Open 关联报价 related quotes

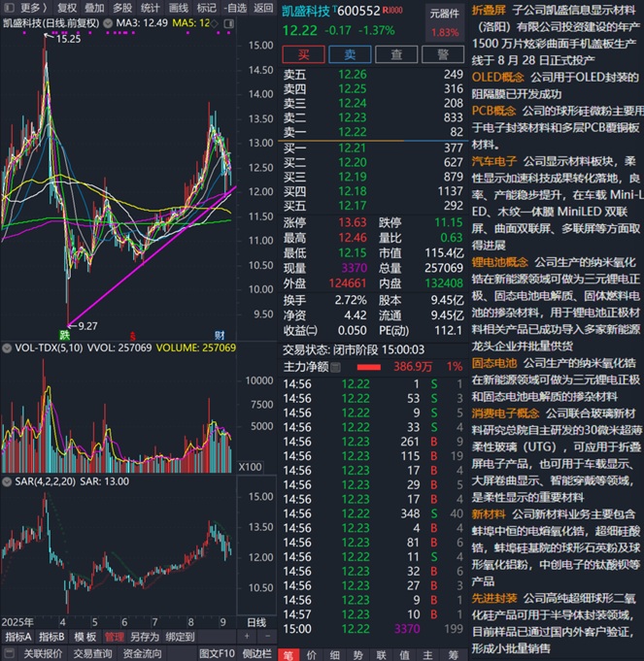coord(43,653)
